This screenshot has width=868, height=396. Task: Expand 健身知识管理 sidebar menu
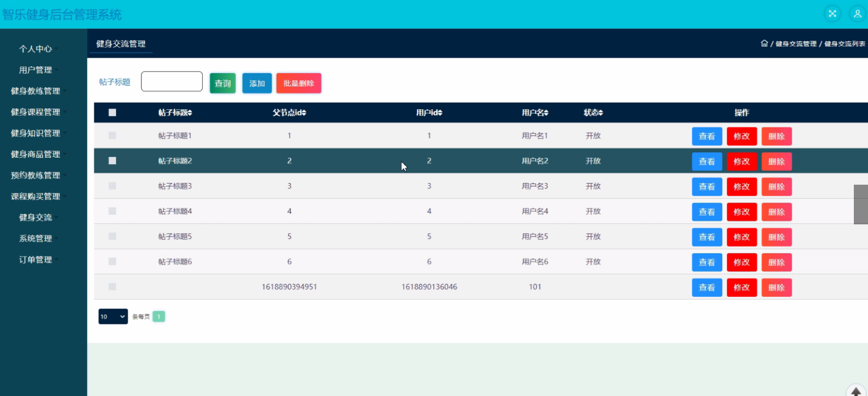(x=35, y=133)
